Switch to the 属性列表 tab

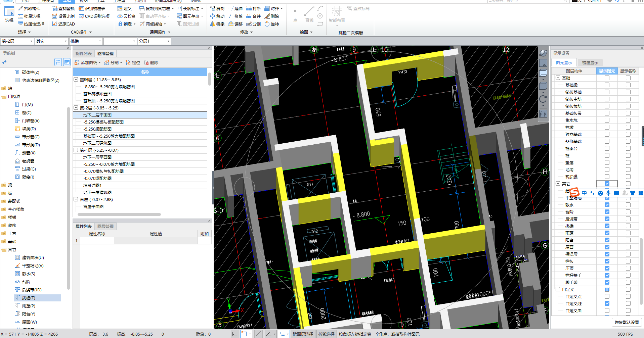[84, 227]
